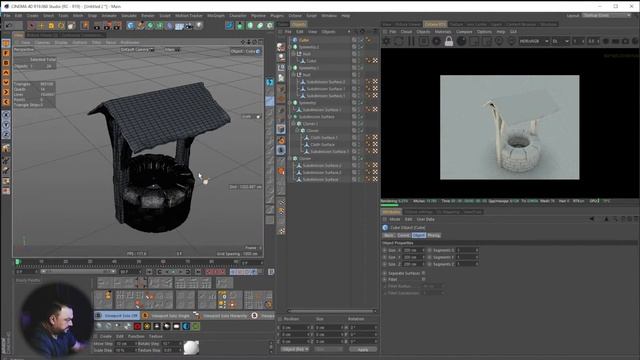
Task: Select the Scale tool
Action: click(51, 26)
